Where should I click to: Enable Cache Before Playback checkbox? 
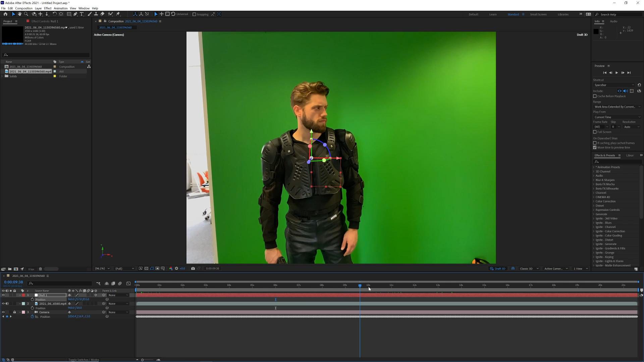[595, 96]
